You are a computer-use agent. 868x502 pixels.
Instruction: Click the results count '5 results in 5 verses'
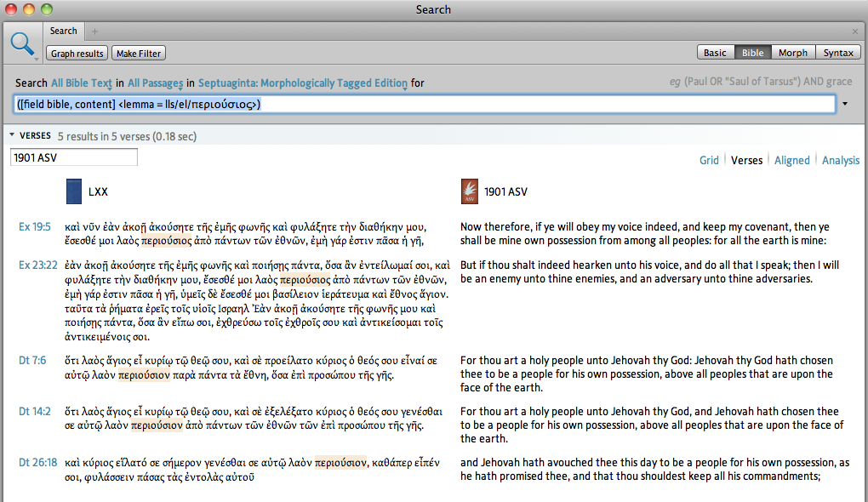[x=127, y=136]
